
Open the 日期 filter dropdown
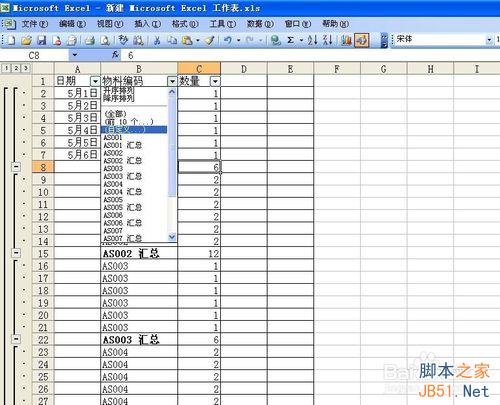(95, 81)
